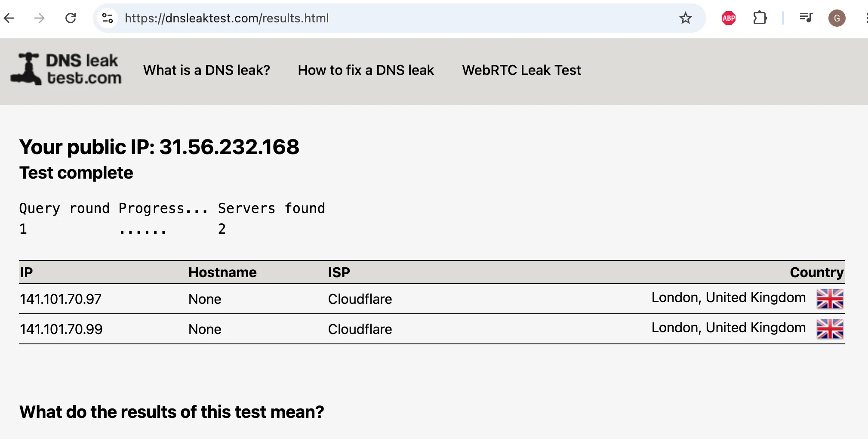Screen dimensions: 868x439
Task: Click the UK flag in 141.101.70.99 row
Action: click(x=830, y=329)
